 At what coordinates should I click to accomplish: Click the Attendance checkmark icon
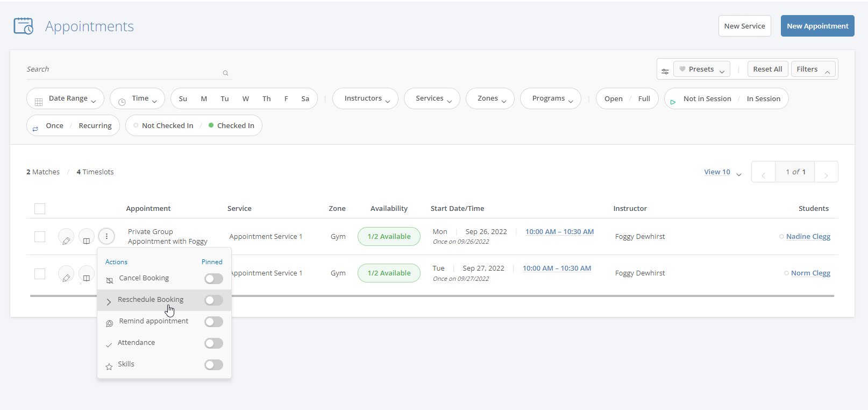pos(109,345)
